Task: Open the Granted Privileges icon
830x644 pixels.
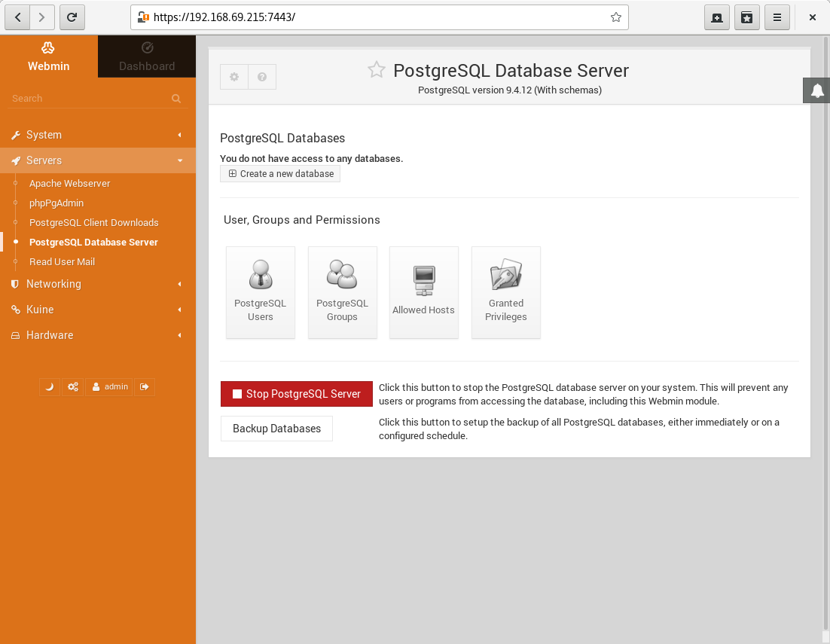Action: (505, 292)
